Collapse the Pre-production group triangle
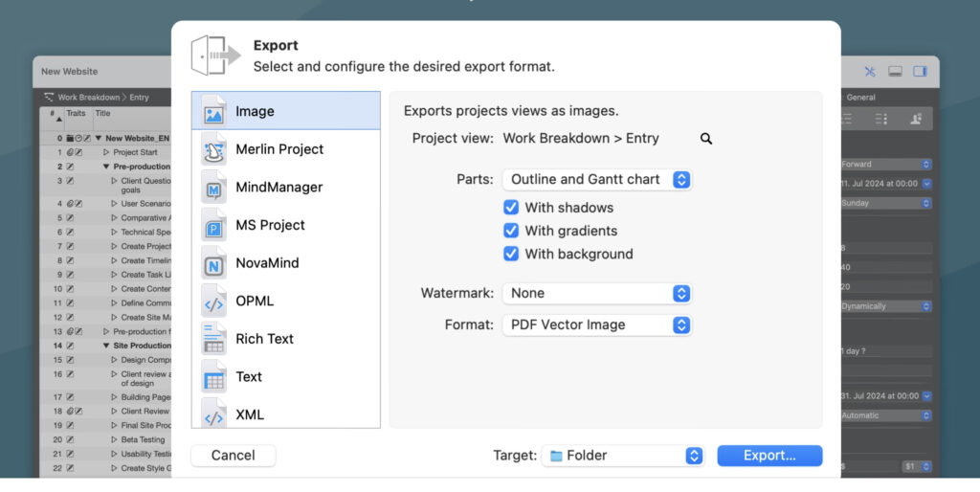 106,167
